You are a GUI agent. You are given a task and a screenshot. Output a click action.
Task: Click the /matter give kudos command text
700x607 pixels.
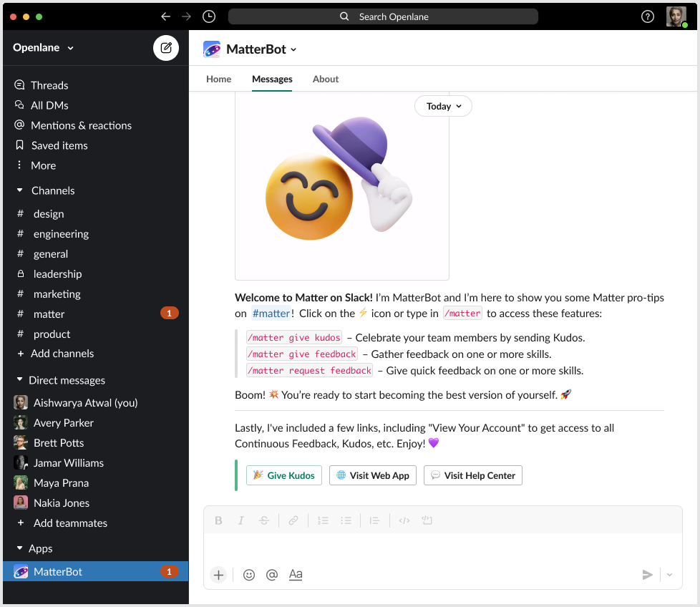(x=294, y=337)
